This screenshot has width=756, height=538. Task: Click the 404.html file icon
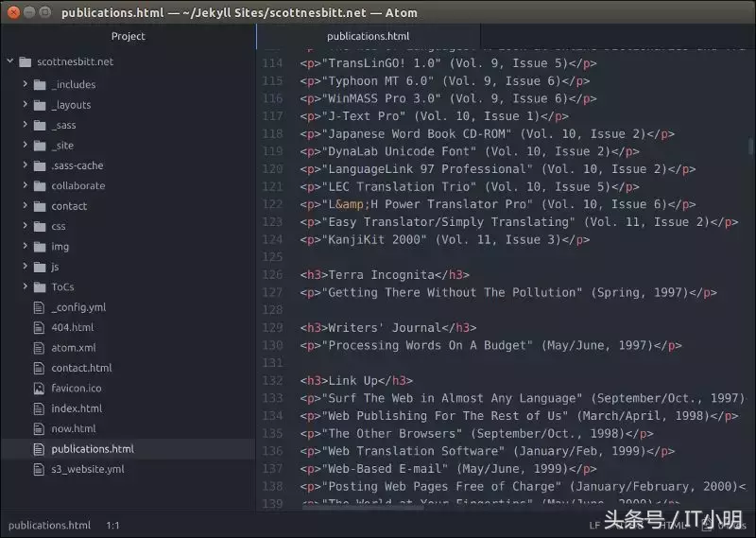point(39,328)
